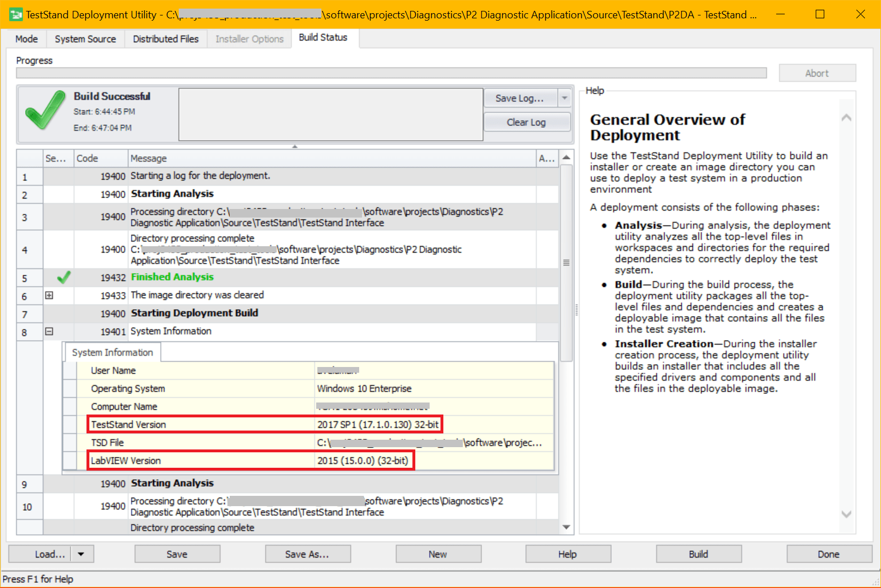The height and width of the screenshot is (588, 881).
Task: Click the Help pane scroll down arrow
Action: coord(846,514)
